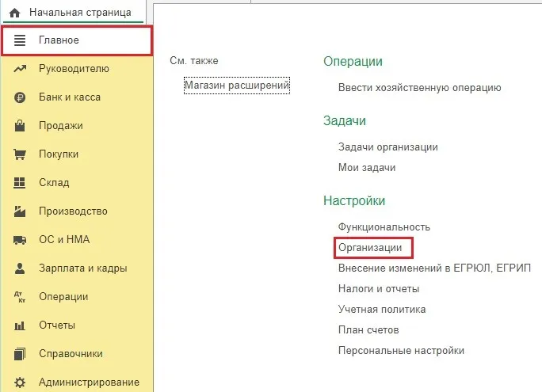The width and height of the screenshot is (542, 392).
Task: Open the Операции sidebar section
Action: point(77,297)
